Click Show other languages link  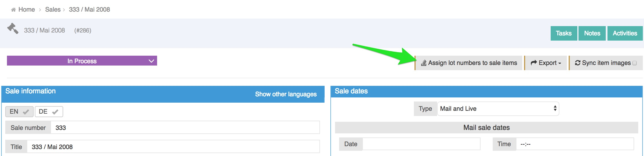coord(285,94)
